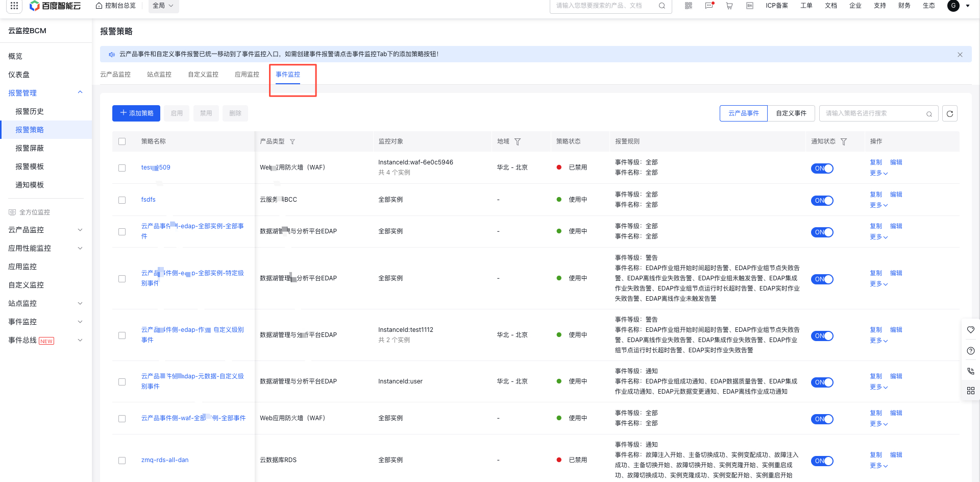Viewport: 980px width, 482px height.
Task: Open the messages icon with red dot
Action: pos(709,6)
